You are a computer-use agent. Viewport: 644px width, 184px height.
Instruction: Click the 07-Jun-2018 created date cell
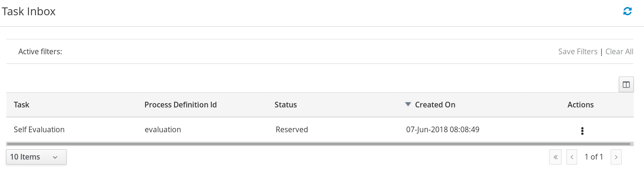tap(443, 130)
